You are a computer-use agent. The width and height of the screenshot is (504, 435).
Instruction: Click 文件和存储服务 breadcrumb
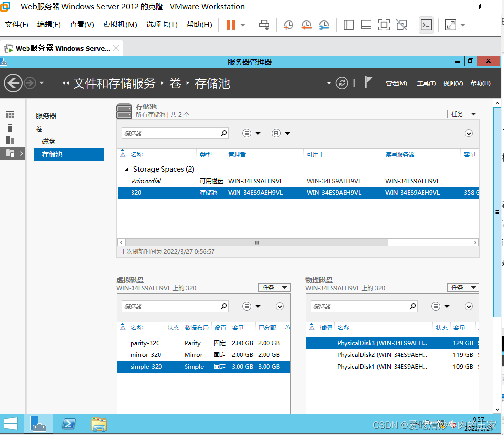coord(114,83)
